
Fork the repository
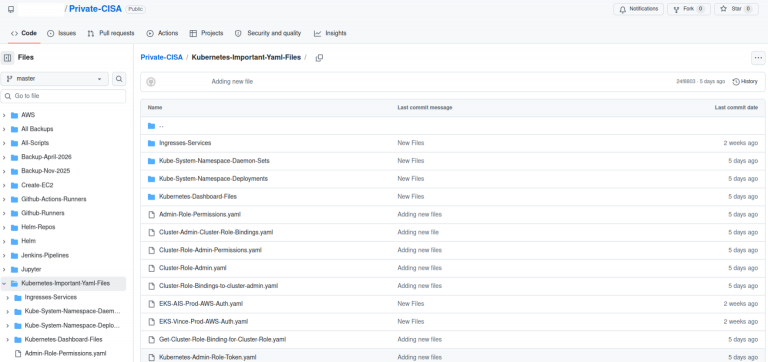coord(689,9)
